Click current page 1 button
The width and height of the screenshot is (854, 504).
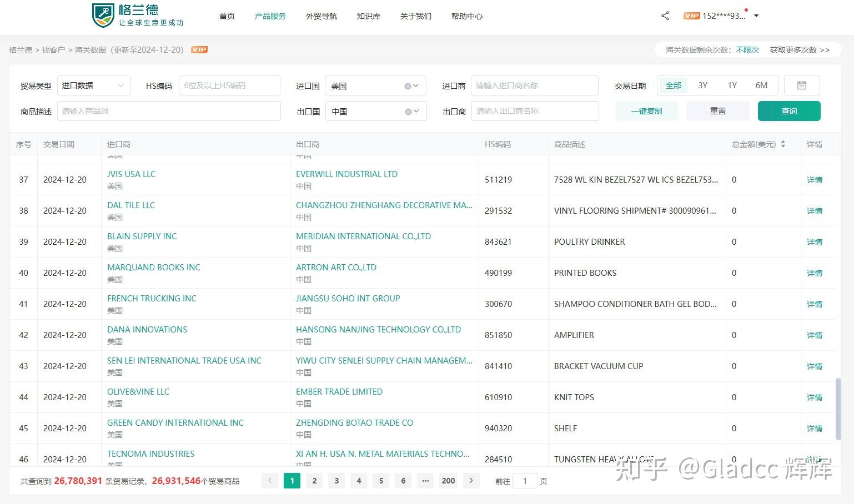pyautogui.click(x=292, y=481)
